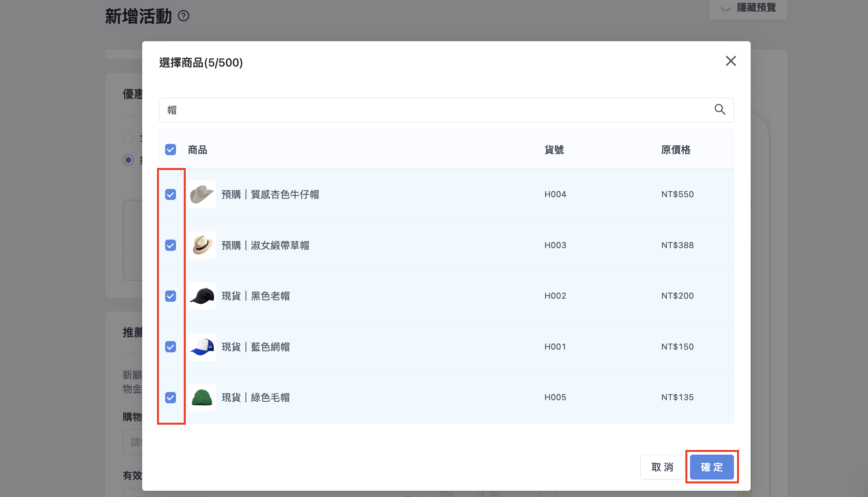Focus the product search field containing 帽
This screenshot has width=868, height=497.
446,110
